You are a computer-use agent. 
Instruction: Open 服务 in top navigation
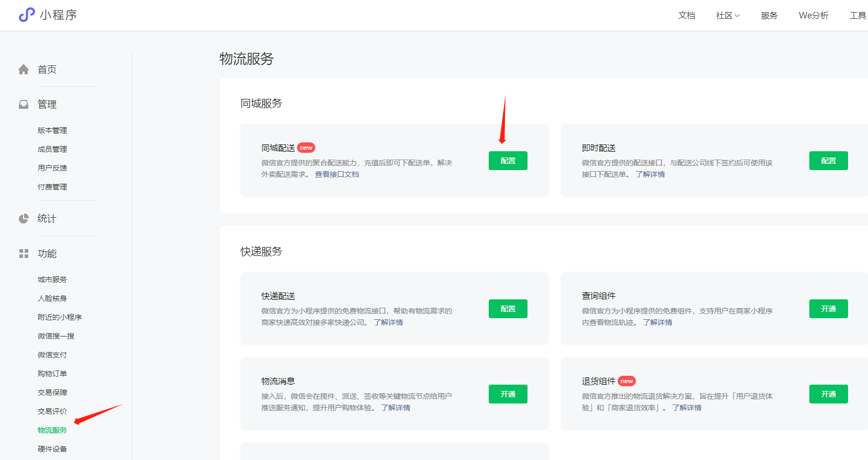point(770,16)
